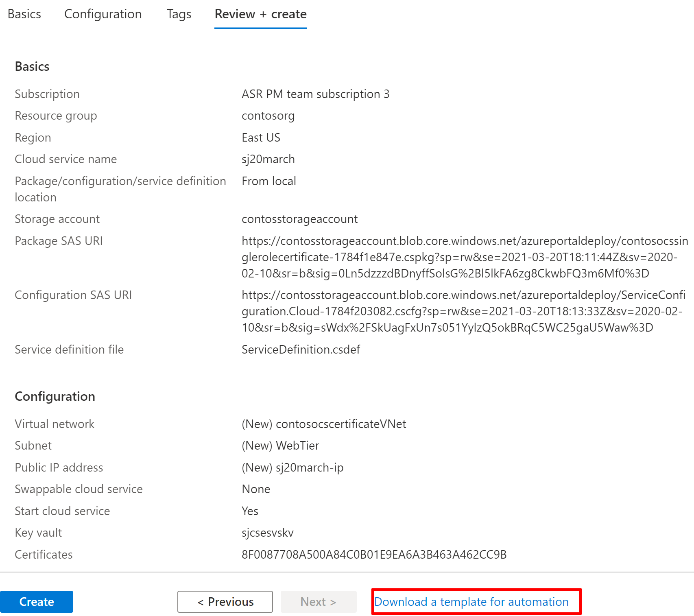694x616 pixels.
Task: Go back using the Previous button
Action: [225, 601]
